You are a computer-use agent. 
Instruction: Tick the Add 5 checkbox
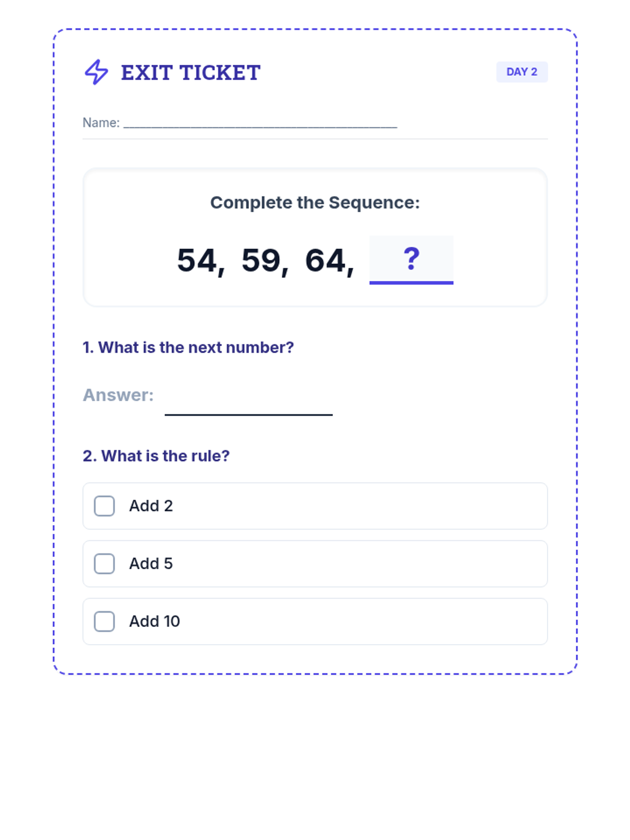tap(104, 564)
